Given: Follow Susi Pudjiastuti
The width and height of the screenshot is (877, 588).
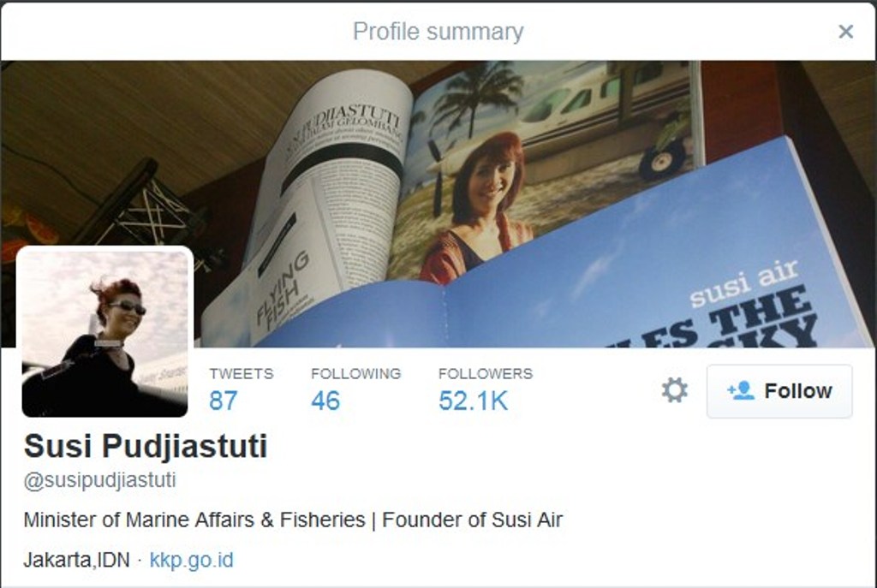Looking at the screenshot, I should click(x=779, y=391).
